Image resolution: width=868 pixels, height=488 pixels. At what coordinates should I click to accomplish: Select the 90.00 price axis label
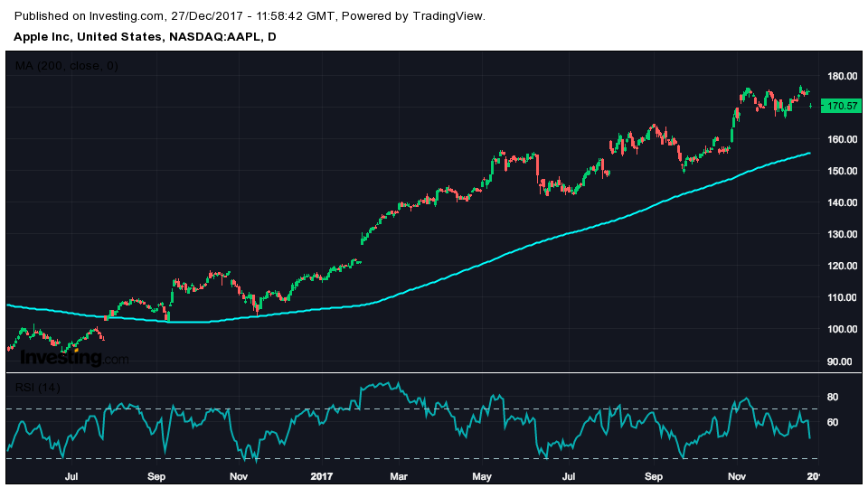click(x=840, y=361)
